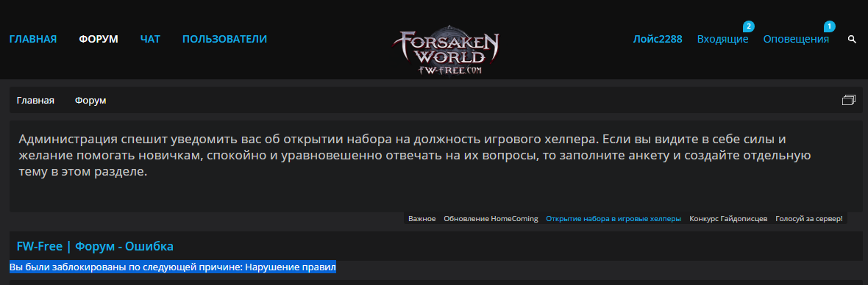Image resolution: width=868 pixels, height=285 pixels.
Task: Click the Оповещения notification count badge
Action: click(x=829, y=26)
